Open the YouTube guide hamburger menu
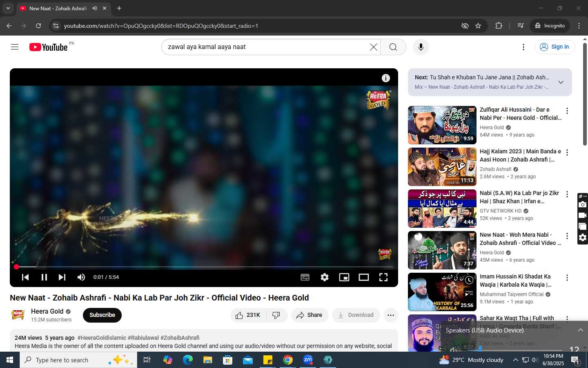588x368 pixels. tap(15, 47)
